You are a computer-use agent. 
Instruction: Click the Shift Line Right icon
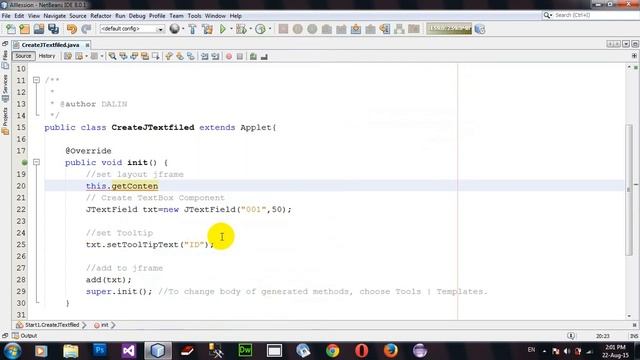tap(215, 56)
